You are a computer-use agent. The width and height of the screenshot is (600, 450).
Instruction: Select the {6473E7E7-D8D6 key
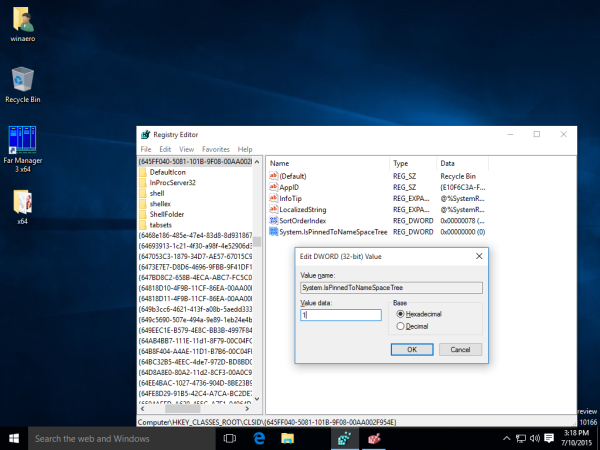tap(195, 267)
